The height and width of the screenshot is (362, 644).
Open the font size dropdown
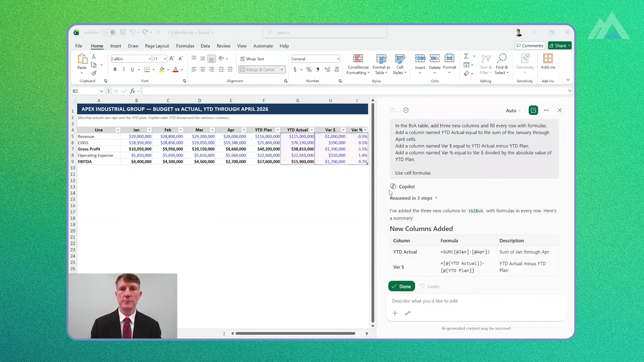click(x=165, y=59)
